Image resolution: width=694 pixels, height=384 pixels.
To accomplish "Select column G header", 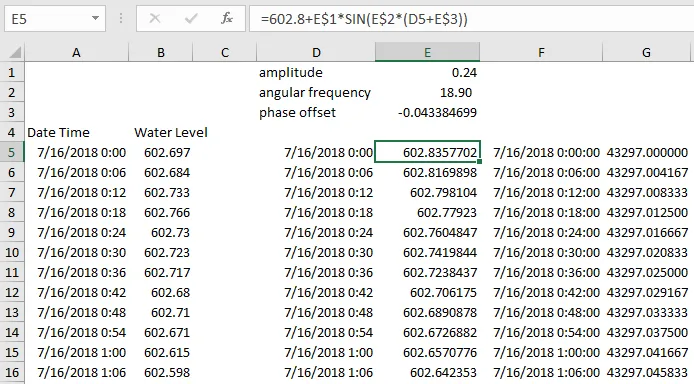I will point(646,53).
